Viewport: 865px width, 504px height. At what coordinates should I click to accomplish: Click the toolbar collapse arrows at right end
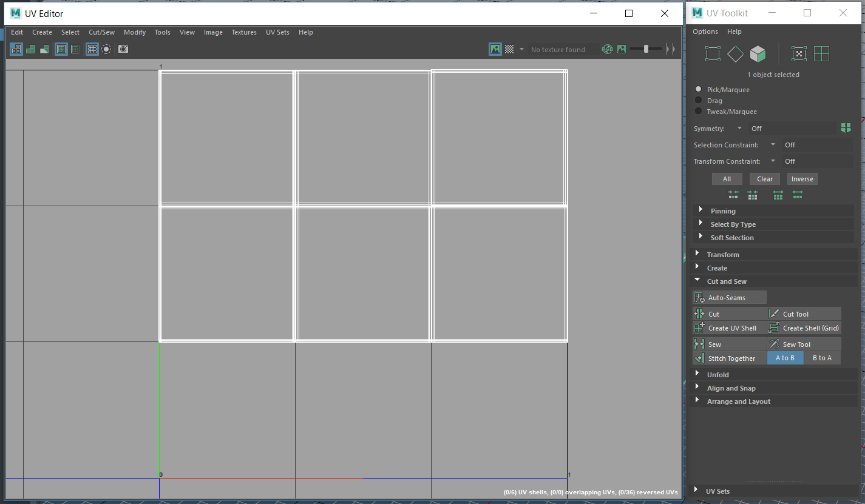[670, 49]
